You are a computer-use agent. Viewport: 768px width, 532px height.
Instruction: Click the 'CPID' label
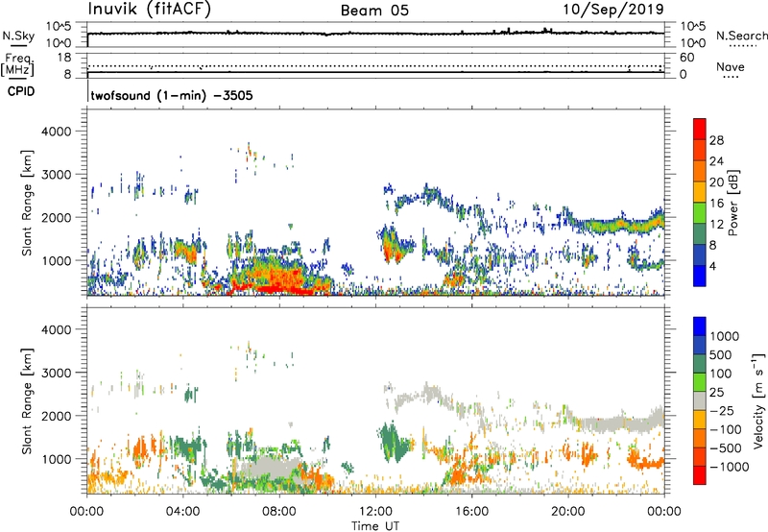pyautogui.click(x=21, y=91)
